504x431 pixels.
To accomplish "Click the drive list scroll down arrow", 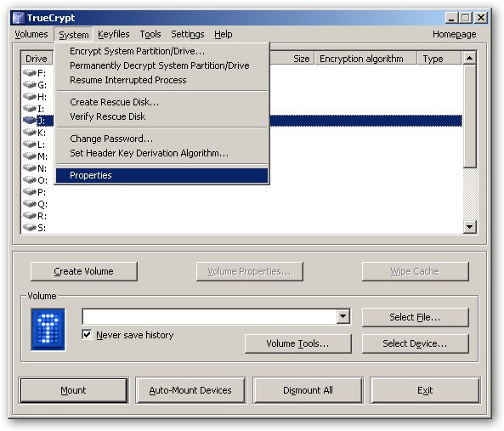I will (x=469, y=227).
